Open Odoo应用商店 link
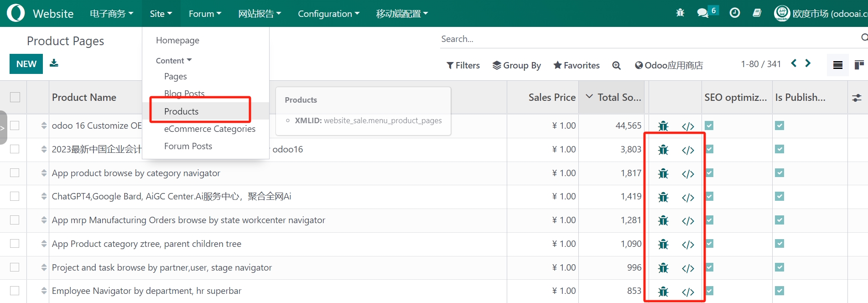This screenshot has width=868, height=303. tap(669, 65)
